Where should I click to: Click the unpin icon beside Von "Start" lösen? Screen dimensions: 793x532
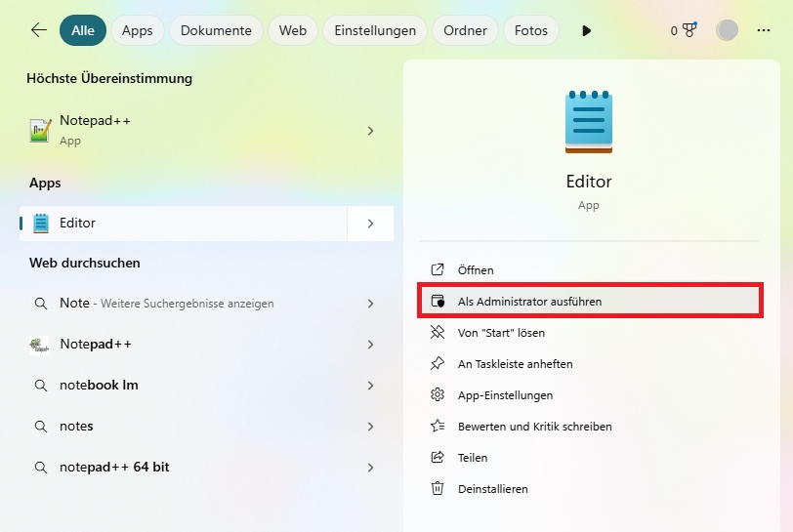tap(438, 333)
